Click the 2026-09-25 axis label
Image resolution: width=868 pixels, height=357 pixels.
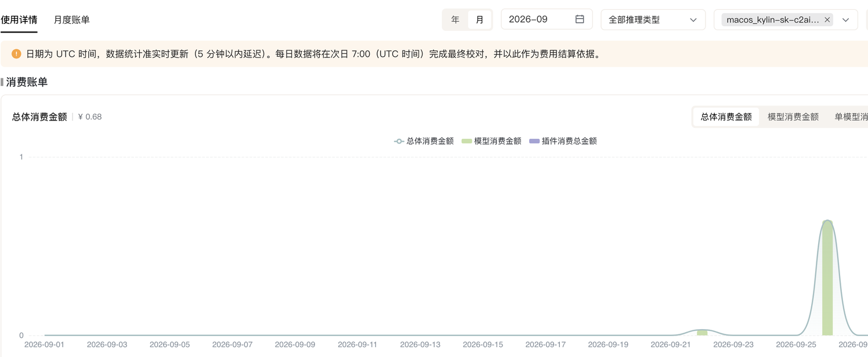point(797,344)
